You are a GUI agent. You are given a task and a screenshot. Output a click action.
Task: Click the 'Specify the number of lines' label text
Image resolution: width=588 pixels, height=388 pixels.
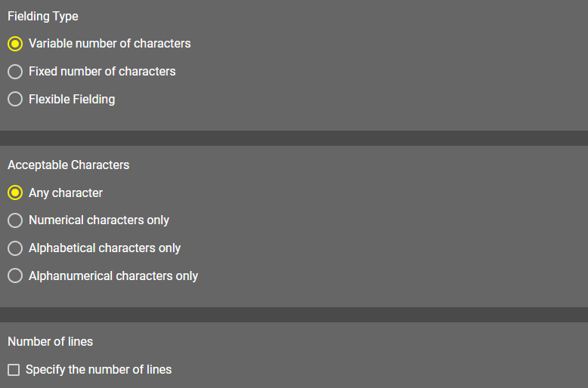click(98, 370)
